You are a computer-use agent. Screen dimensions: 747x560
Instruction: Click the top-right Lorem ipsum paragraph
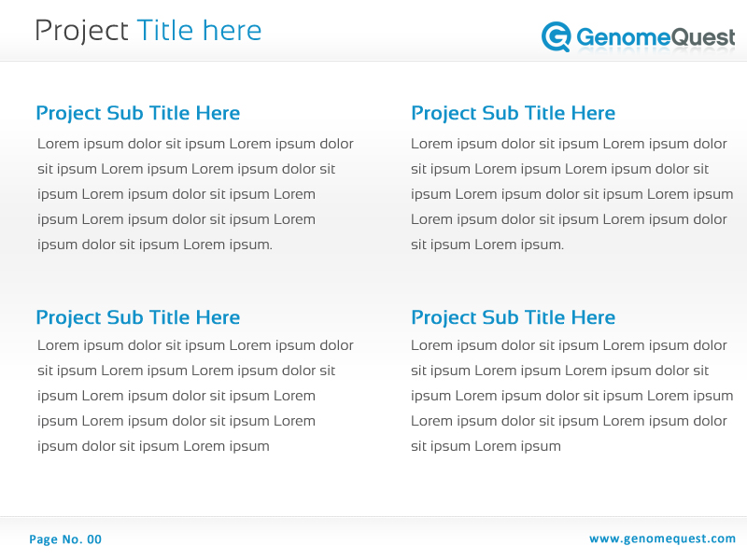571,194
